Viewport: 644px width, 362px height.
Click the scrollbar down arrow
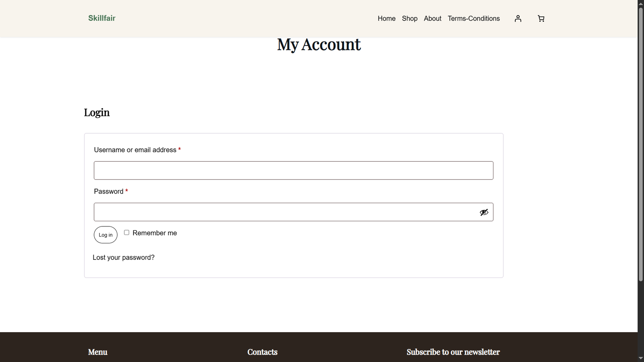(x=641, y=358)
